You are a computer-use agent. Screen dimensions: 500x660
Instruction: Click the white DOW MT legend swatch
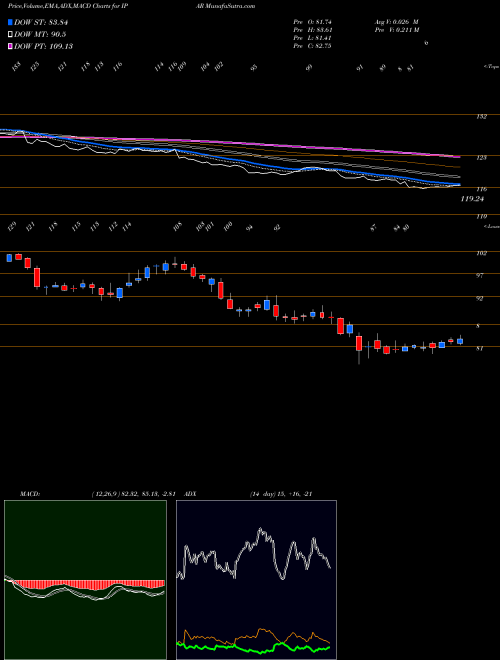tap(10, 35)
